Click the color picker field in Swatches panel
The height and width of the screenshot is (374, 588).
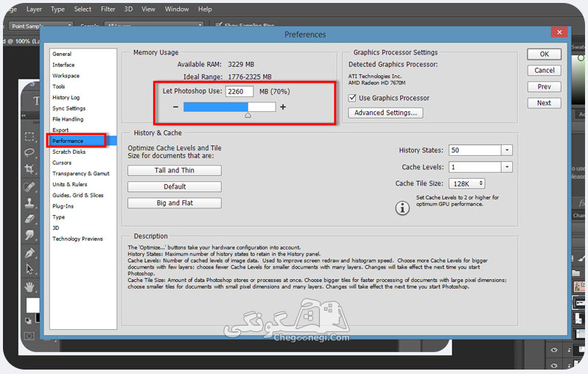click(578, 80)
